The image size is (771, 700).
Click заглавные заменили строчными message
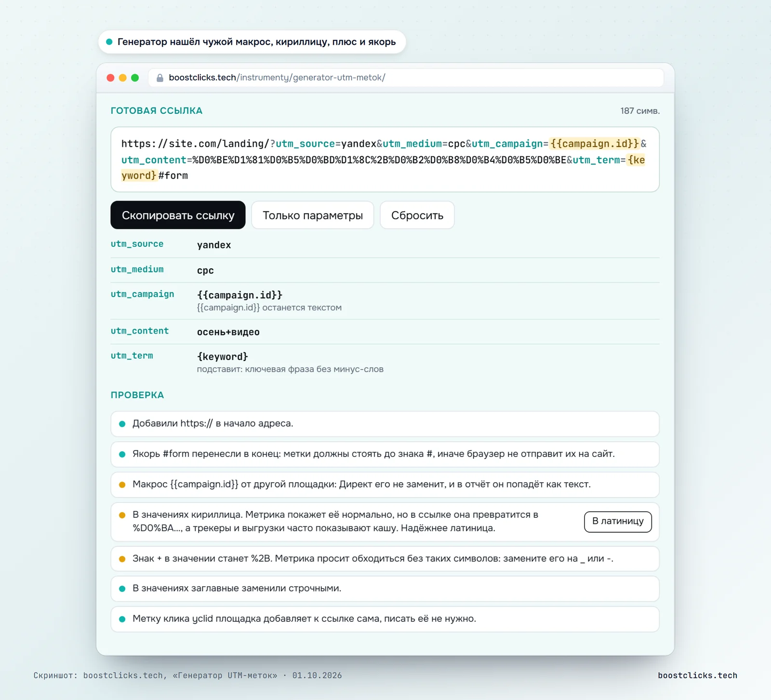point(385,589)
